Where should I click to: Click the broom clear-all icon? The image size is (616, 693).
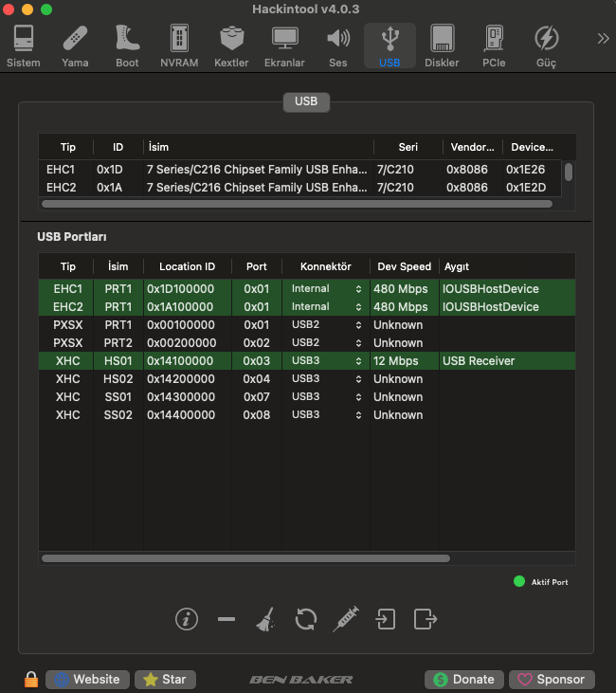[264, 619]
